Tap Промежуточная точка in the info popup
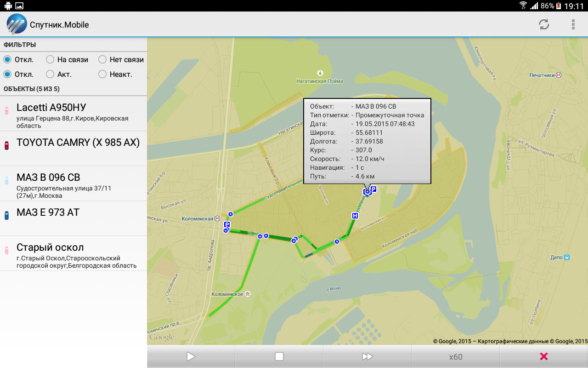This screenshot has width=588, height=368. pyautogui.click(x=390, y=115)
